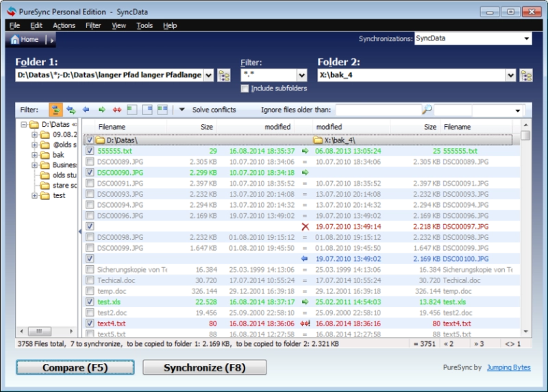The height and width of the screenshot is (392, 548).
Task: Click Solve conflicts button
Action: tap(214, 110)
